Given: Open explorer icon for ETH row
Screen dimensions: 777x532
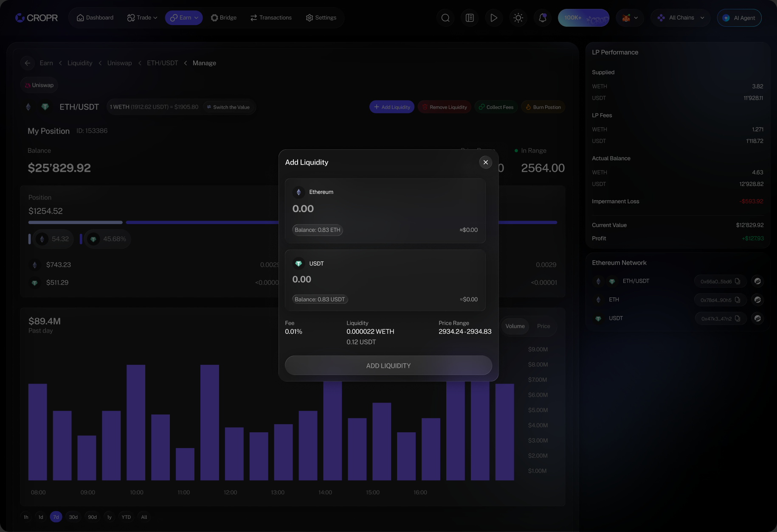Looking at the screenshot, I should pos(757,300).
